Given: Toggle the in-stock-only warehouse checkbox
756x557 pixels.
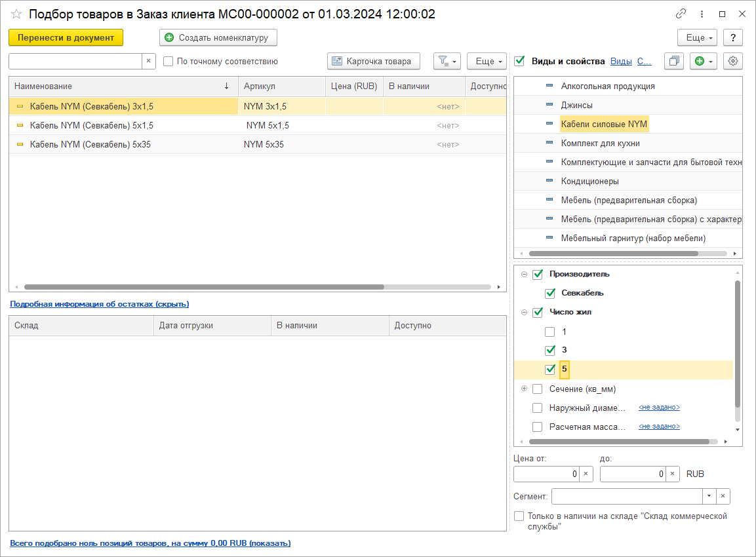Looking at the screenshot, I should [x=519, y=516].
